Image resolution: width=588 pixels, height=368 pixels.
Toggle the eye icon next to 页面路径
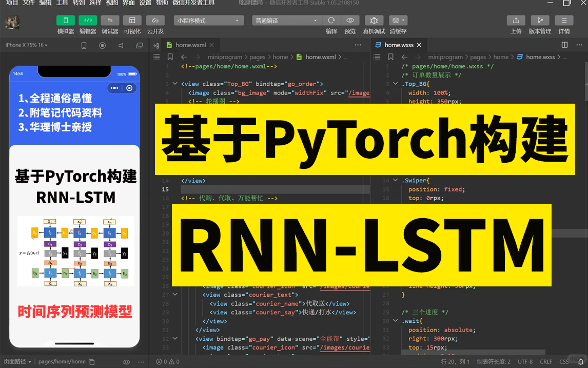tap(126, 361)
